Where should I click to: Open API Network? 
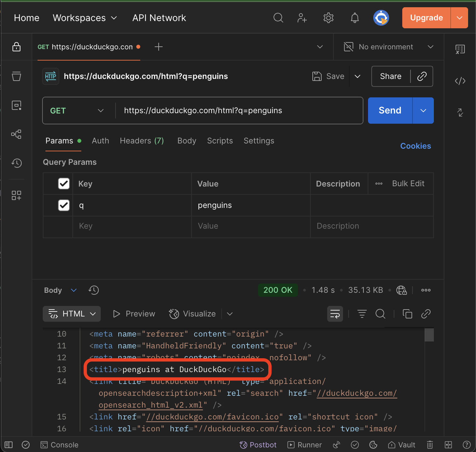(159, 18)
